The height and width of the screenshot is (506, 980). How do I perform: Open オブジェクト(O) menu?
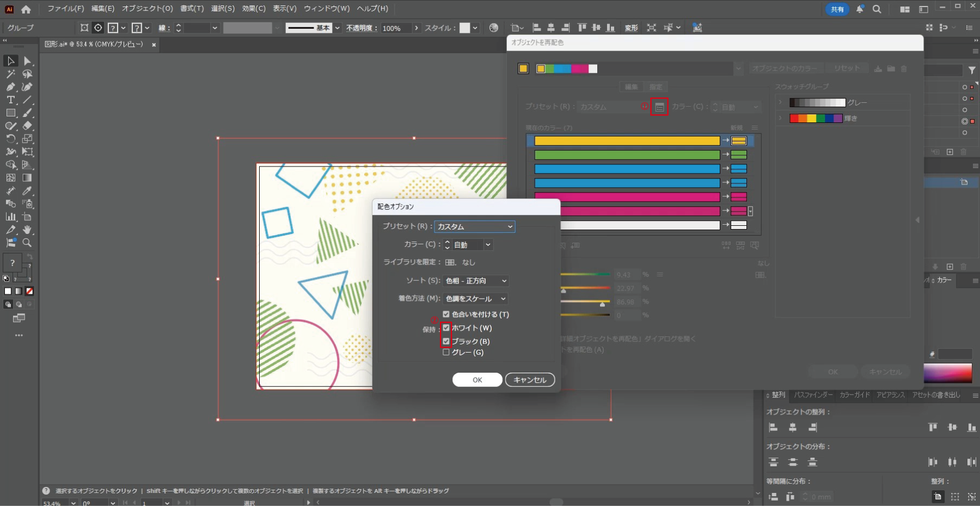click(x=147, y=9)
